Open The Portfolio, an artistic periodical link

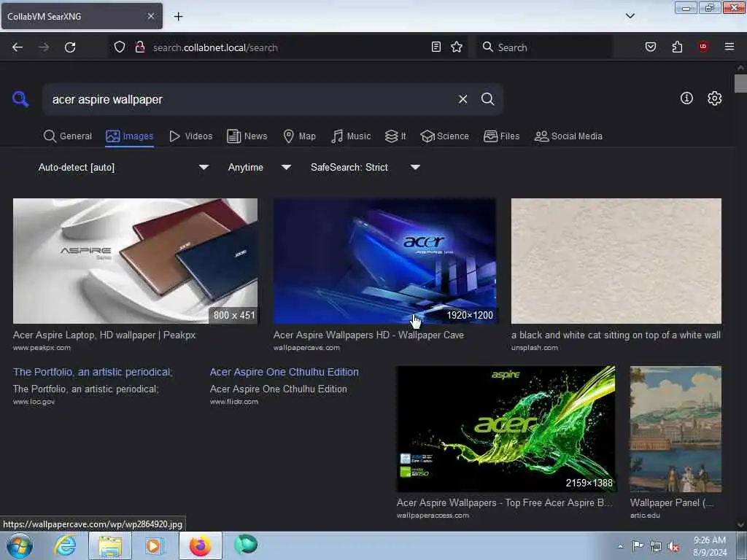point(93,372)
